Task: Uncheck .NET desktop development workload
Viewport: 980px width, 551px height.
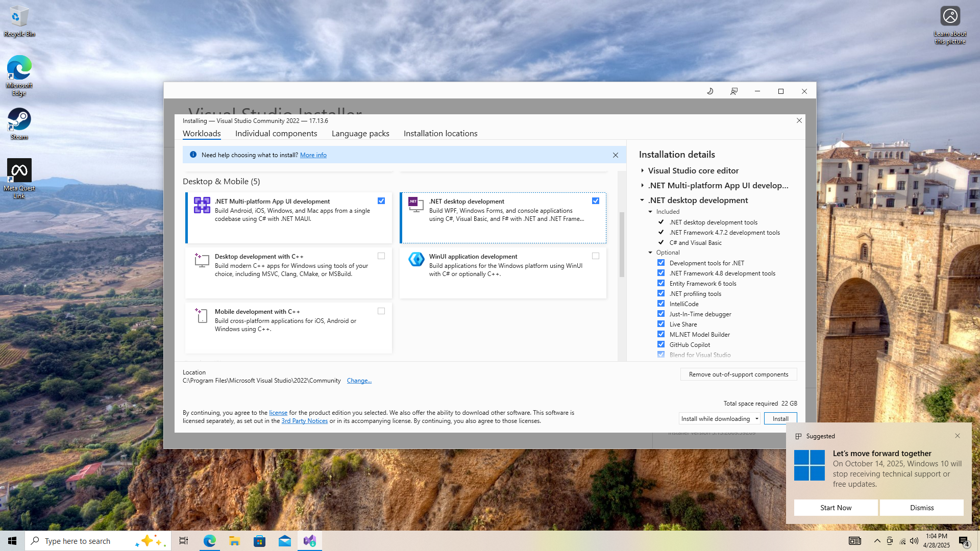Action: (x=596, y=201)
